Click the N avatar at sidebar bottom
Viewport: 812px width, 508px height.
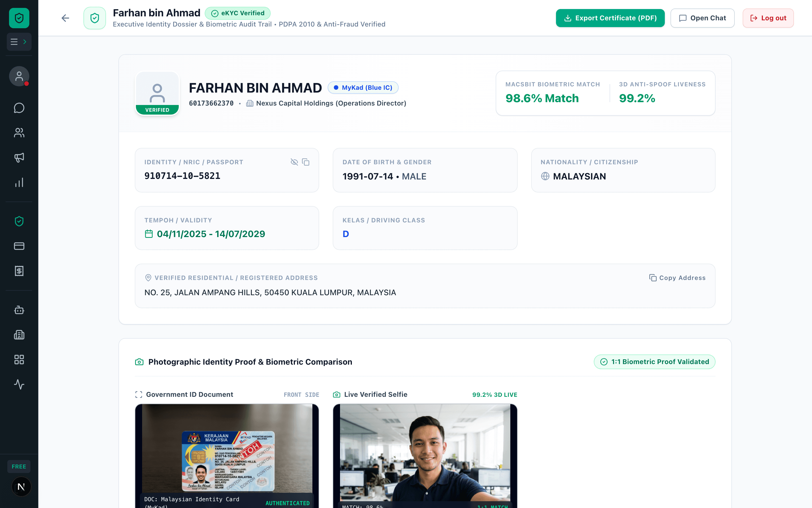[21, 487]
